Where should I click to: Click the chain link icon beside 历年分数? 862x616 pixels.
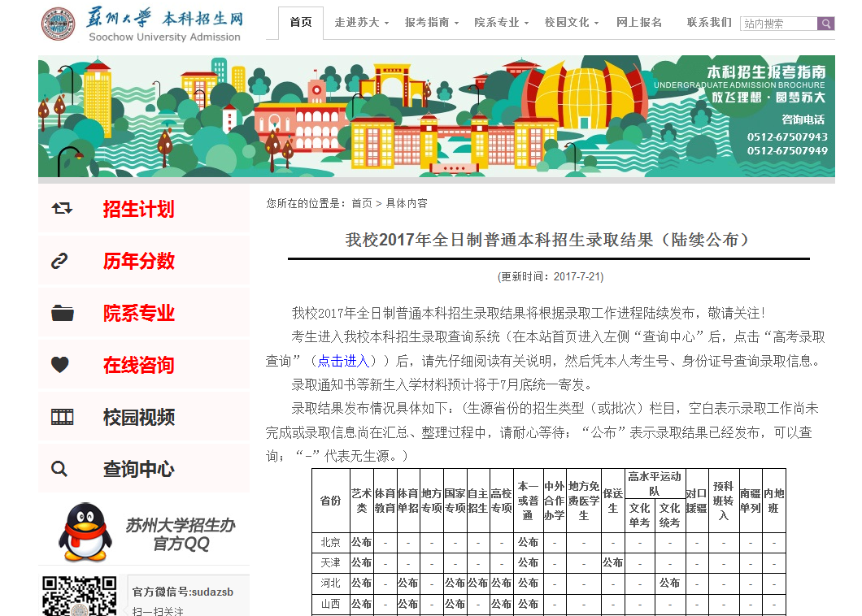pyautogui.click(x=60, y=261)
